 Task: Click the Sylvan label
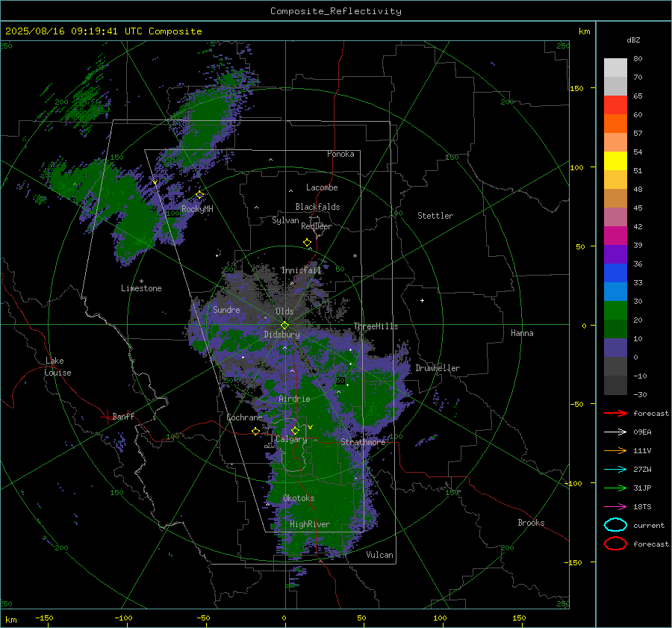tap(285, 220)
